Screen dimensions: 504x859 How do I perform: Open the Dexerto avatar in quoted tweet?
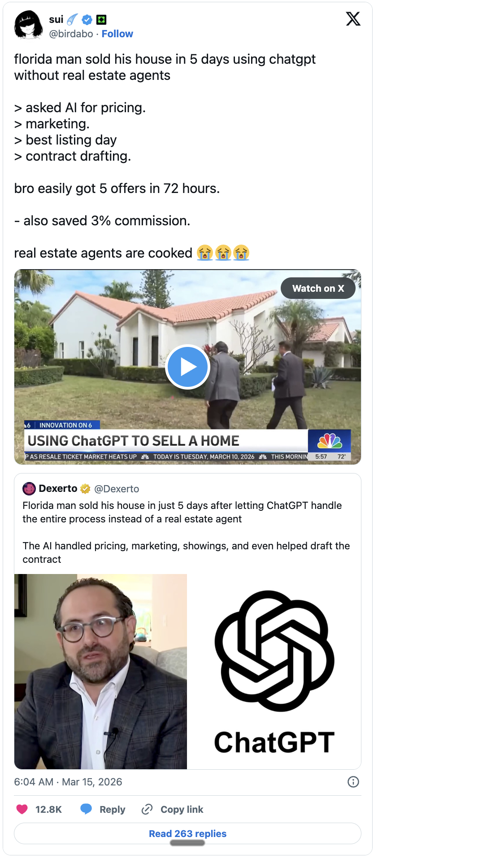click(29, 488)
